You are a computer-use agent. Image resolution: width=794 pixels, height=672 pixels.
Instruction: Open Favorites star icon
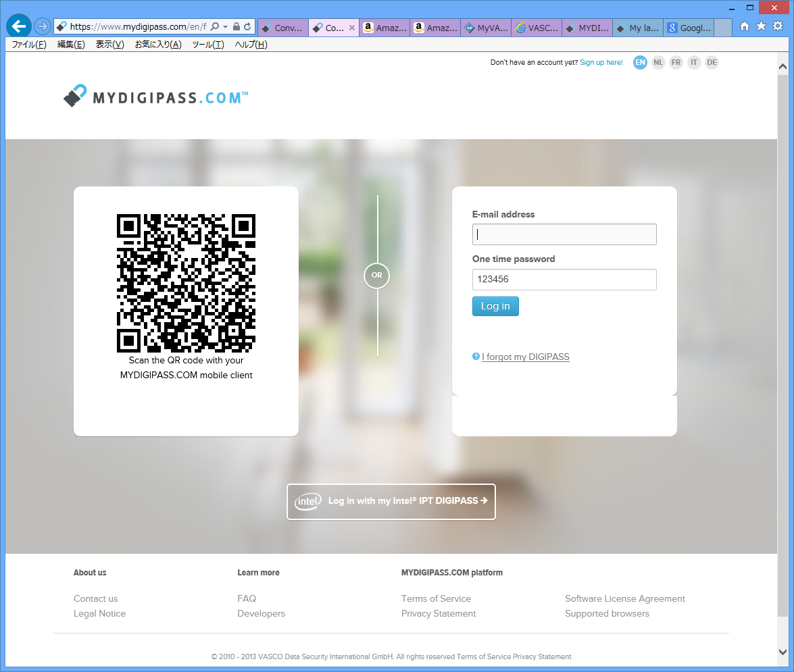click(x=761, y=26)
